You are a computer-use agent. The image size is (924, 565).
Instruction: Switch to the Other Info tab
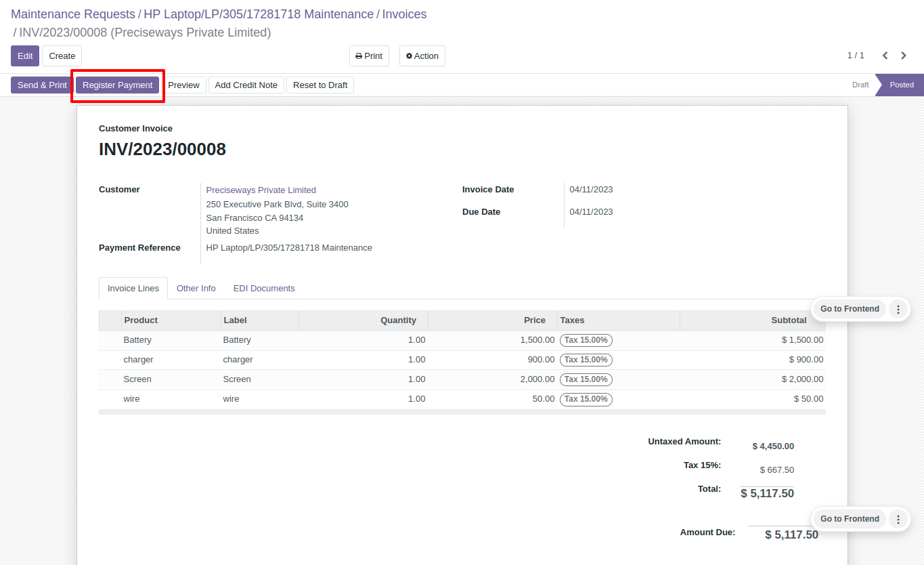(x=196, y=289)
